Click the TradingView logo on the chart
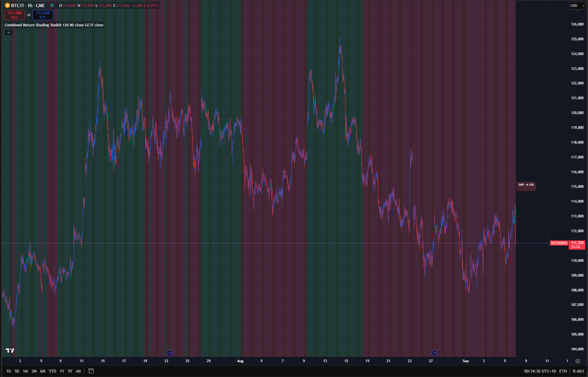Screen dimensions: 588x377 coord(10,350)
